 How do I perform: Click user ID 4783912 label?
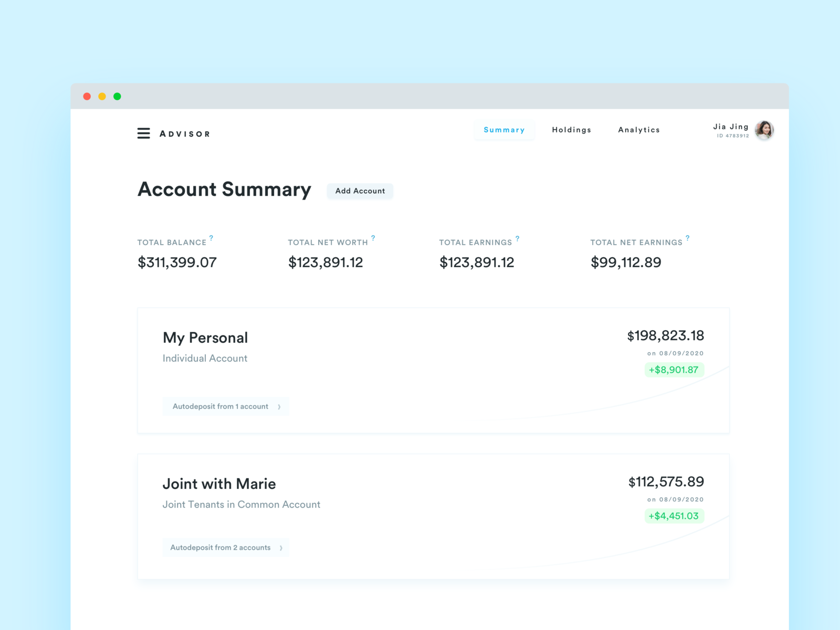pos(733,136)
